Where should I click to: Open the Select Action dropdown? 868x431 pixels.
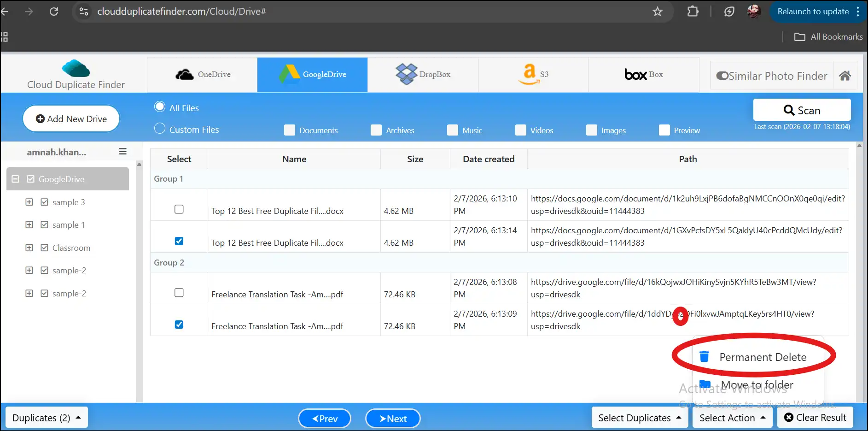(x=732, y=418)
